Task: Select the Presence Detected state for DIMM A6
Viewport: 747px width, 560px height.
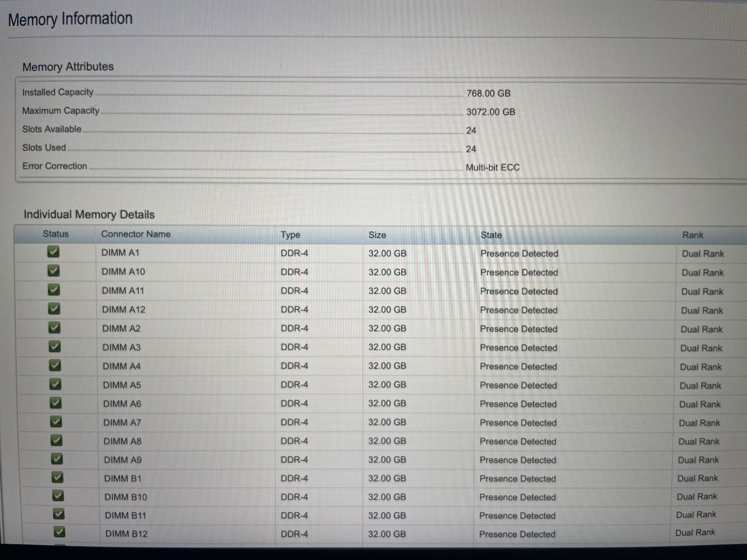Action: tap(518, 404)
